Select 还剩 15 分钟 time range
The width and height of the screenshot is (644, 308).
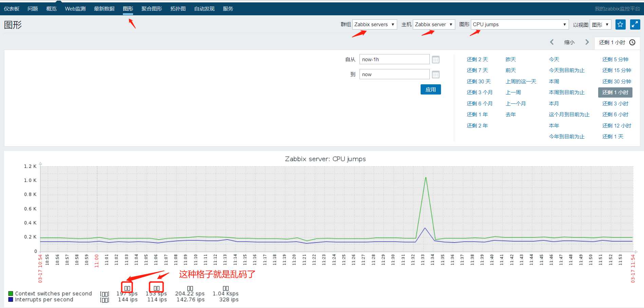(x=617, y=70)
